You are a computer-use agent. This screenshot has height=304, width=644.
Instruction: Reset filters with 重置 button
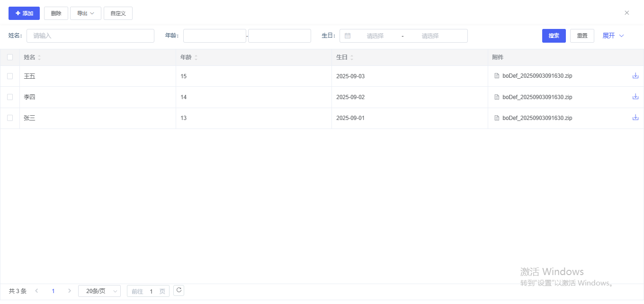582,36
